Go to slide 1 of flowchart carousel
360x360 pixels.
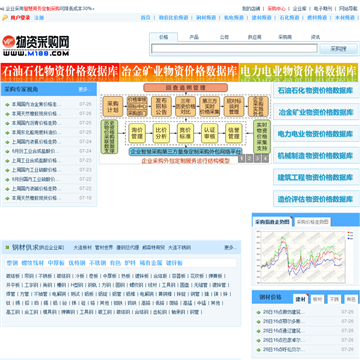pos(241,159)
